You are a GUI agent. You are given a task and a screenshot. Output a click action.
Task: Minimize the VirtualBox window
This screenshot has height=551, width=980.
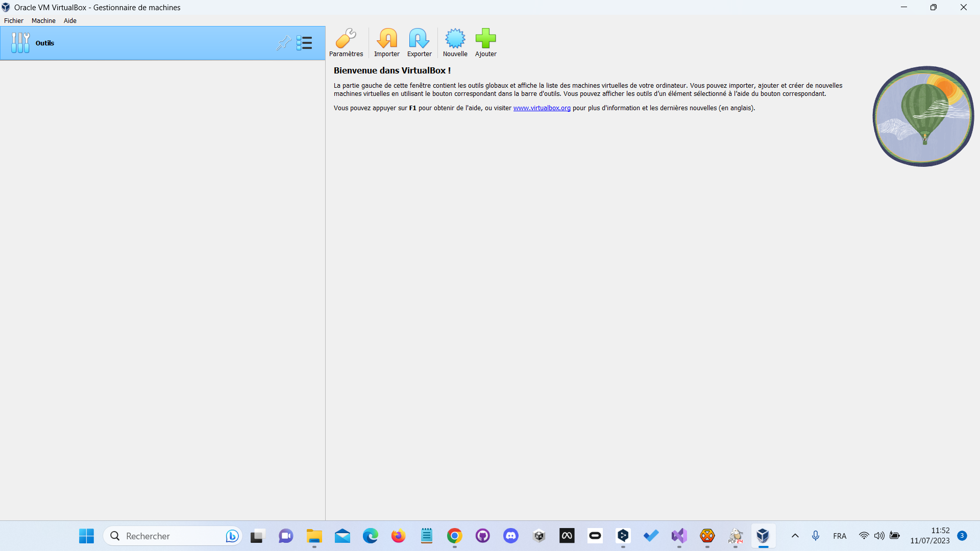904,7
